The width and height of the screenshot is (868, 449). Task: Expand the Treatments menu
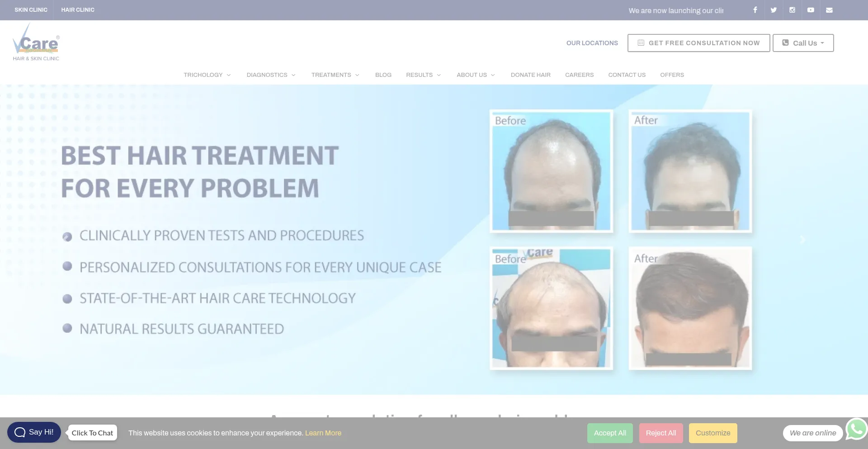tap(335, 75)
